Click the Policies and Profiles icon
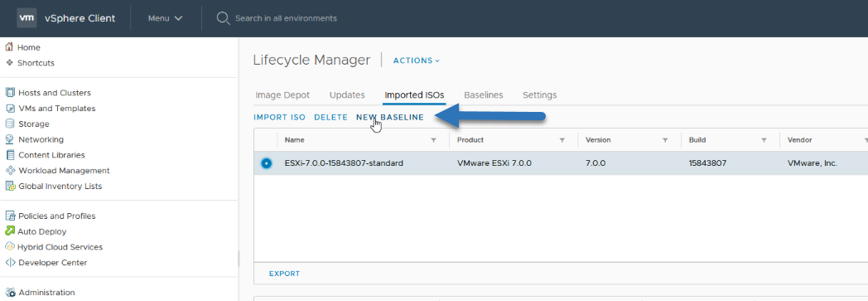The image size is (868, 301). coord(9,216)
